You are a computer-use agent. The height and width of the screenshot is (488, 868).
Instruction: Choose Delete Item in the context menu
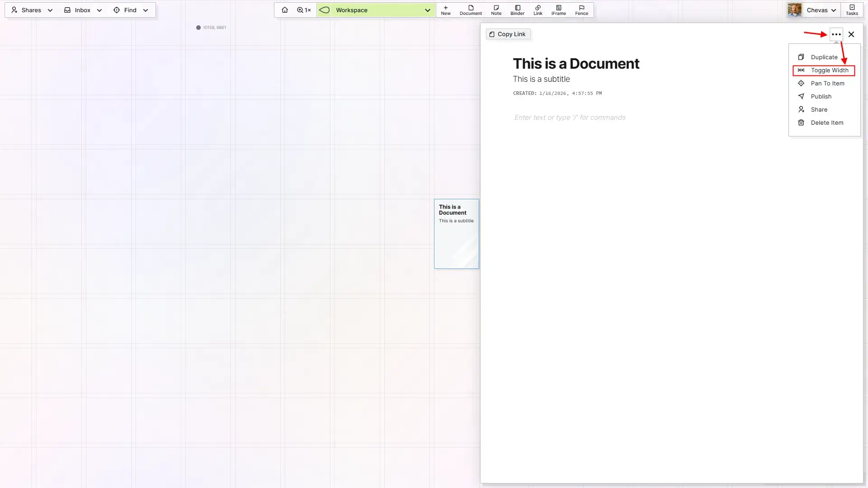coord(826,122)
